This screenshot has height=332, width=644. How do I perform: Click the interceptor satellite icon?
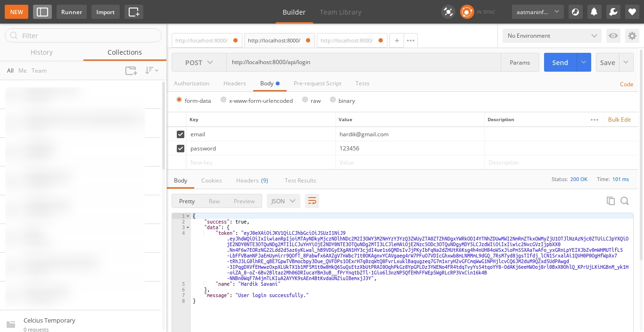click(x=448, y=12)
